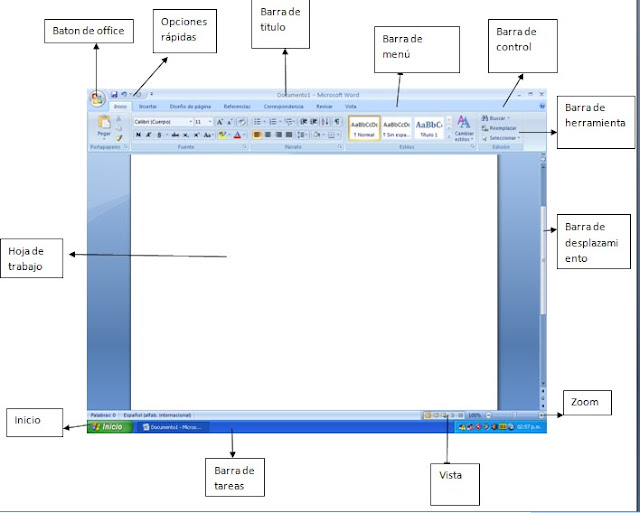The image size is (640, 513).
Task: Apply the Sin espaciado style
Action: (396, 128)
